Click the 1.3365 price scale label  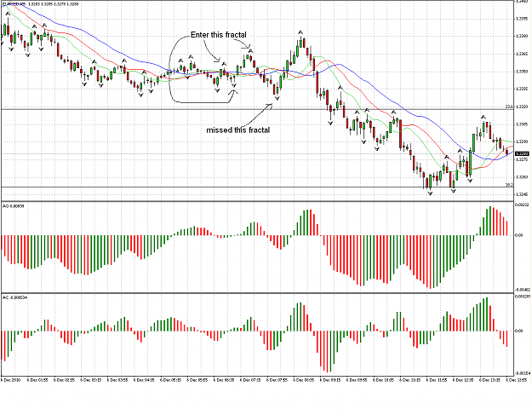tap(522, 54)
